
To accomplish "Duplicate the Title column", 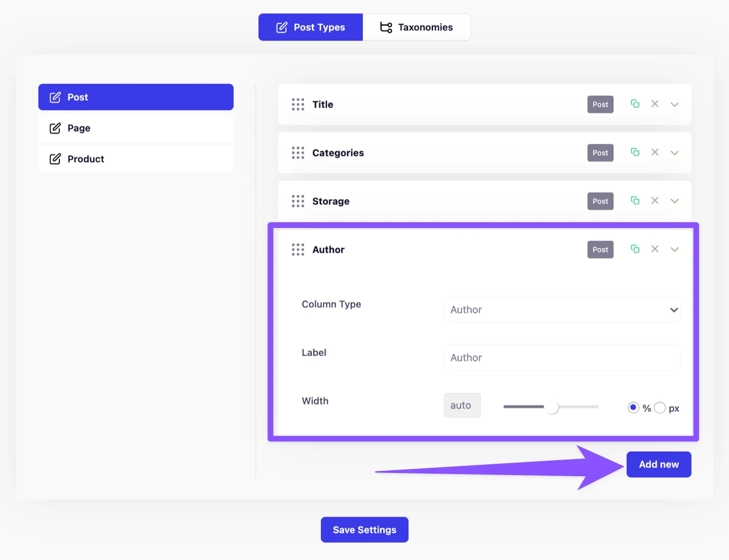I will coord(635,104).
